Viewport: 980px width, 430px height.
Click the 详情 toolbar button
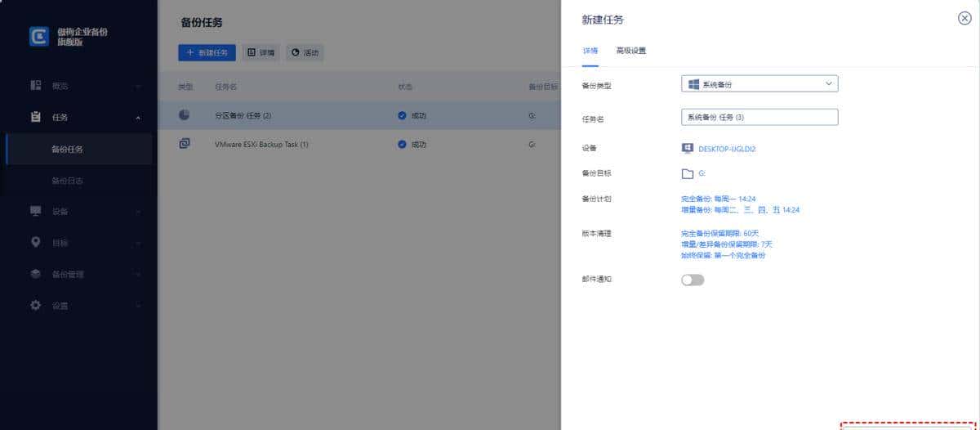261,52
